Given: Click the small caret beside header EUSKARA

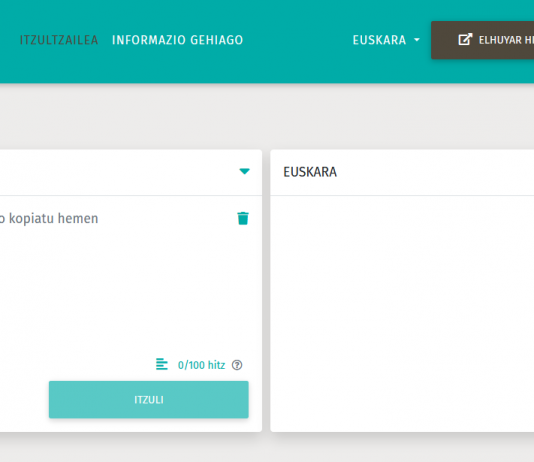Looking at the screenshot, I should point(417,40).
